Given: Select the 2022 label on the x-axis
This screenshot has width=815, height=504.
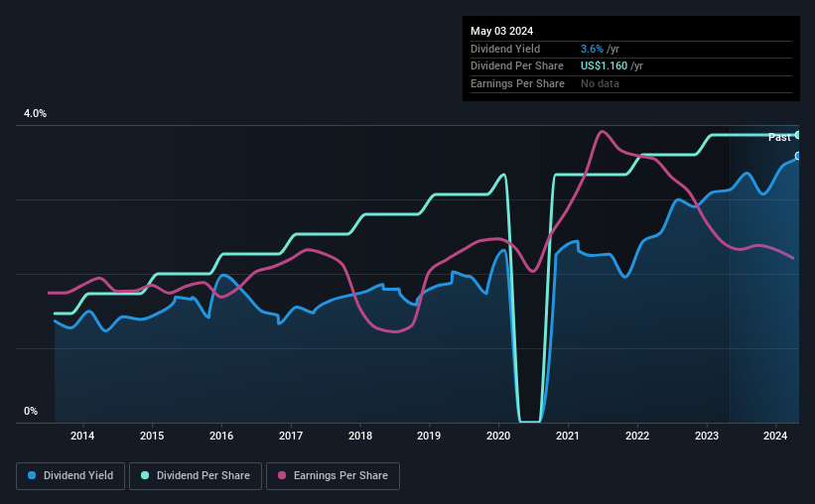Looking at the screenshot, I should 637,436.
